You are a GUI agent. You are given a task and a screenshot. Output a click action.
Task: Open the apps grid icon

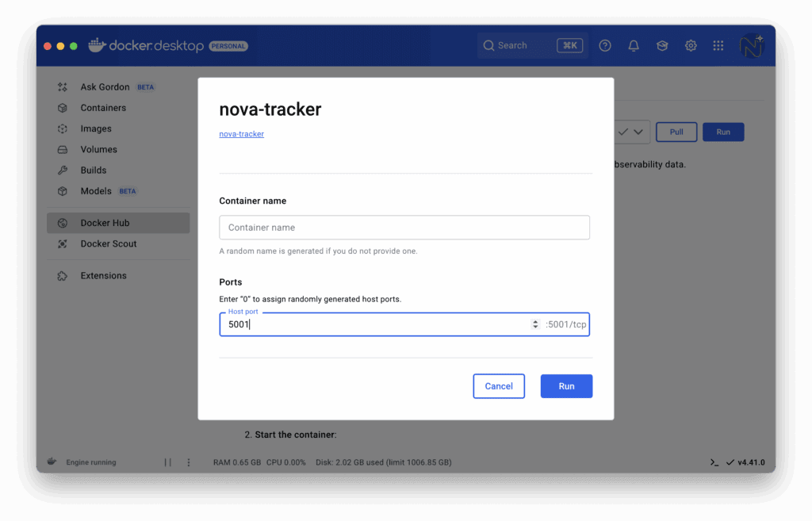(718, 45)
